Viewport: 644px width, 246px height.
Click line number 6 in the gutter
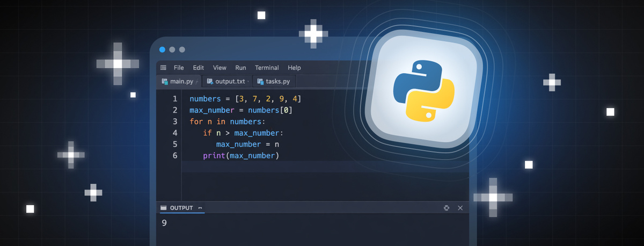point(175,156)
